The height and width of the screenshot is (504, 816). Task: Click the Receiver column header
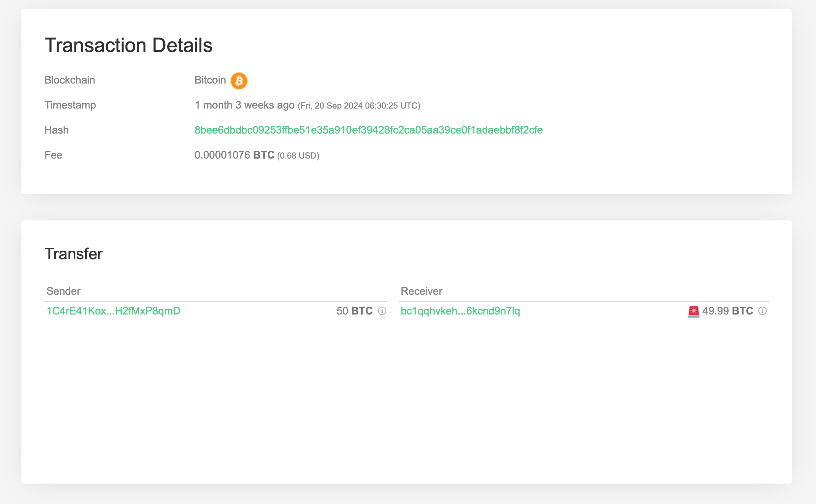click(x=422, y=291)
